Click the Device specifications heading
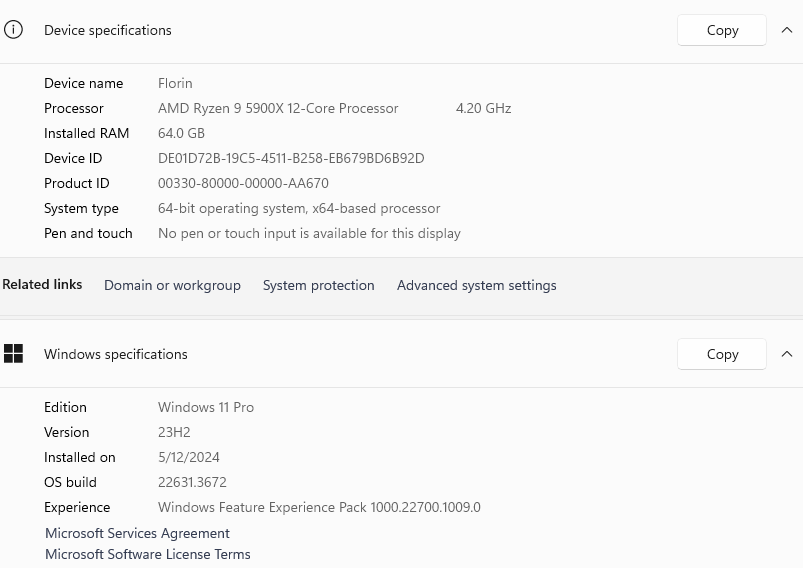 pos(108,30)
